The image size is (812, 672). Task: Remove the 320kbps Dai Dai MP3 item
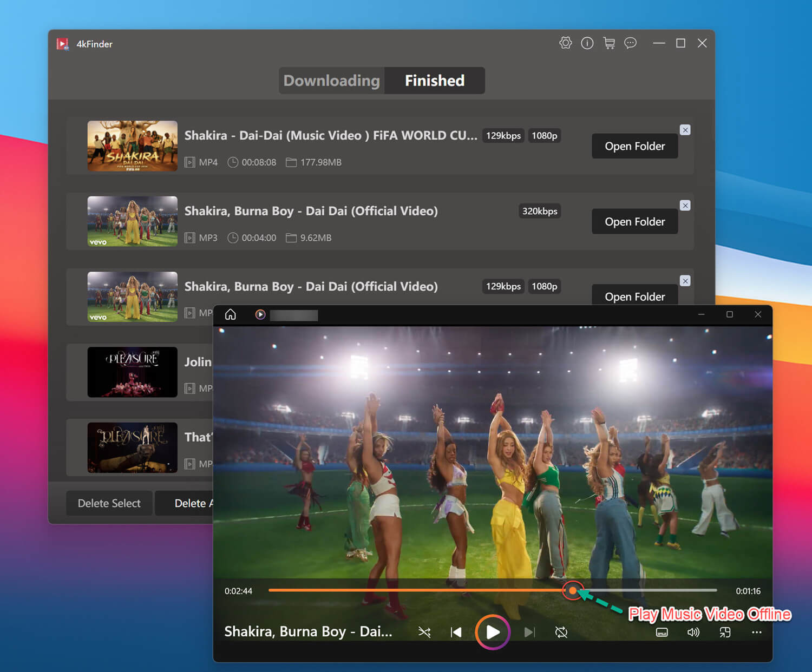pos(685,206)
